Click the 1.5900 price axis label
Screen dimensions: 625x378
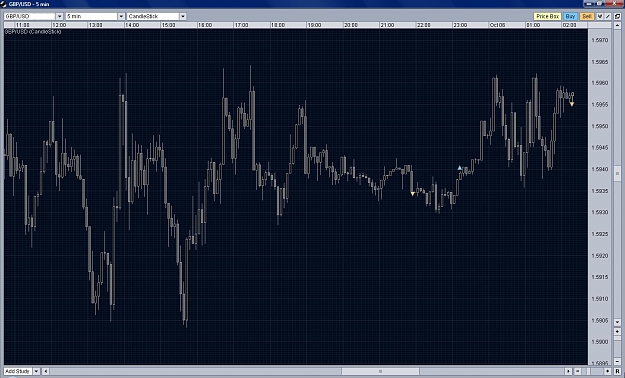click(x=600, y=342)
